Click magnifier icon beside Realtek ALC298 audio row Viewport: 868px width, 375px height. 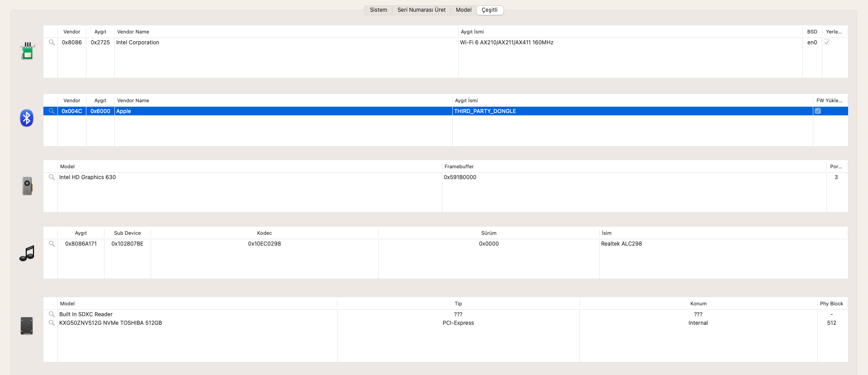[x=52, y=244]
